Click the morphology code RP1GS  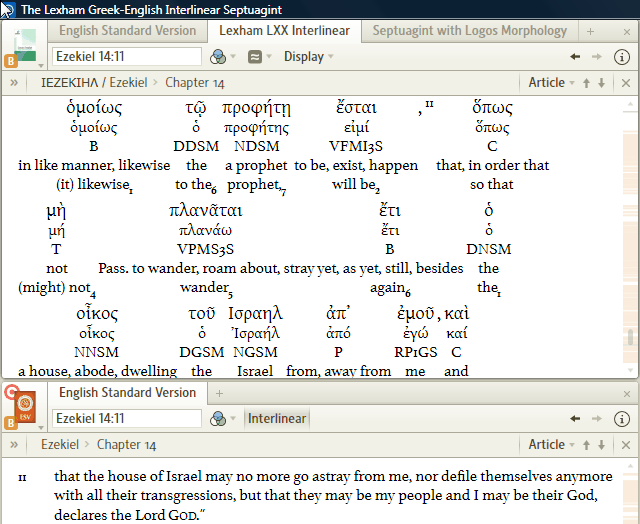416,352
